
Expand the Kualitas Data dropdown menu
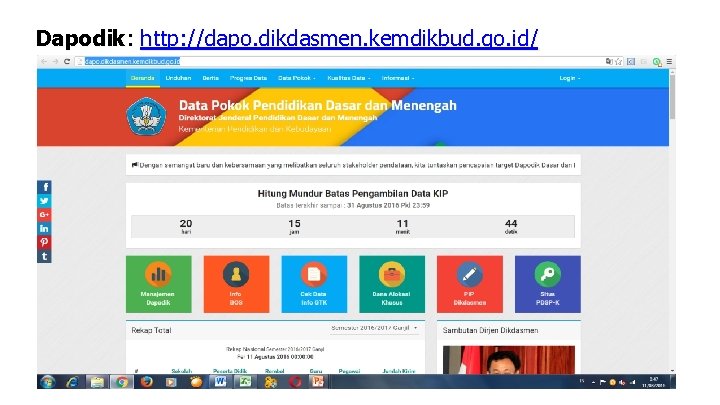tap(349, 78)
